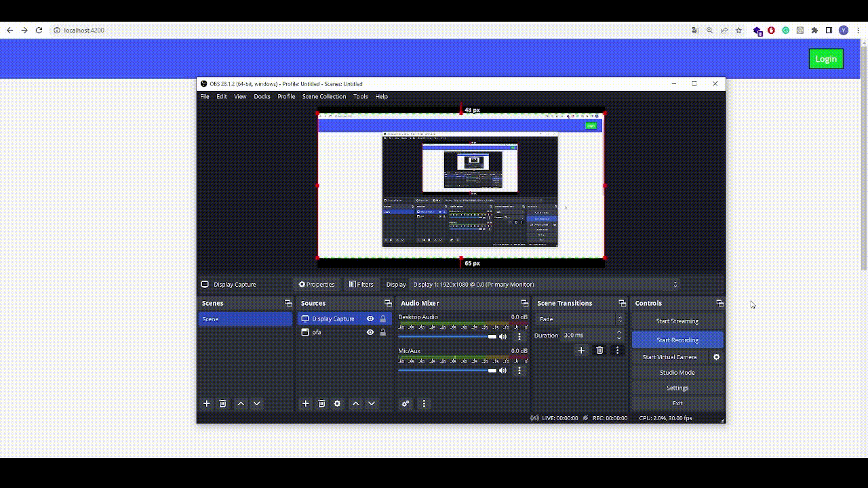The width and height of the screenshot is (868, 488).
Task: Undock the Scenes panel with float icon
Action: tap(288, 303)
